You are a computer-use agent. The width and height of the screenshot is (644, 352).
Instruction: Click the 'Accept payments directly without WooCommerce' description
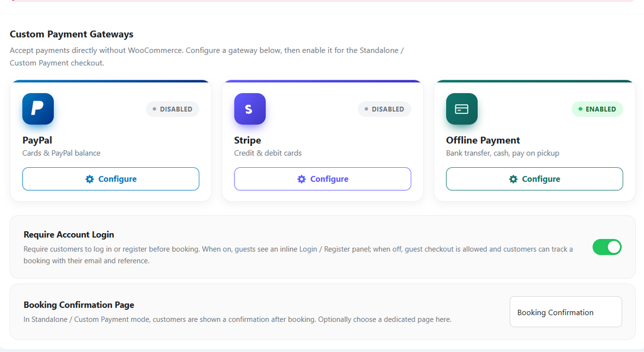pyautogui.click(x=206, y=57)
